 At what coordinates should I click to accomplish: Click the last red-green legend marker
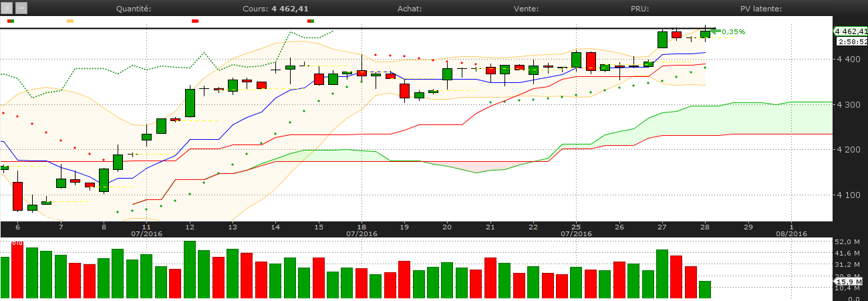[311, 21]
